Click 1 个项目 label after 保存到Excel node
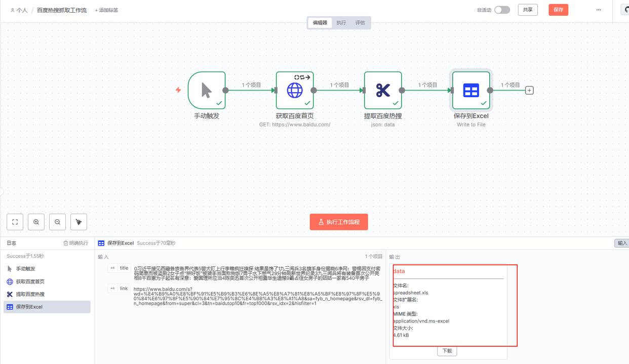Screen dimensions: 629x364 click(x=510, y=85)
